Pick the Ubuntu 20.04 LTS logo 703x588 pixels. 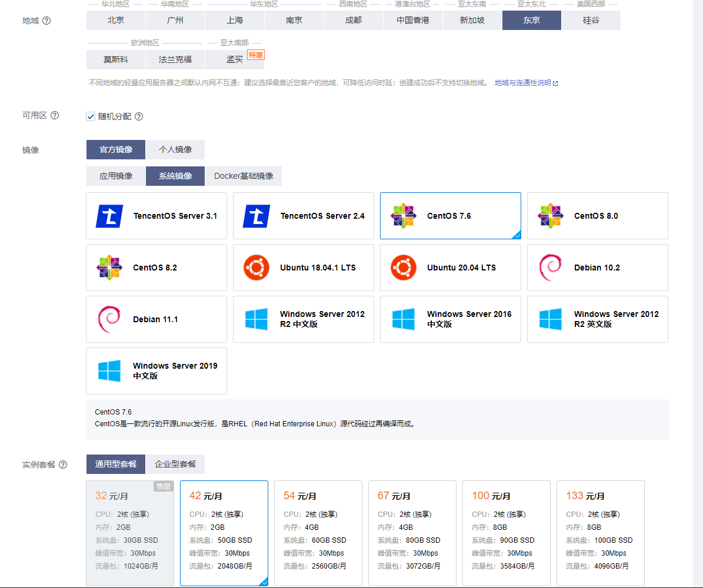(x=404, y=268)
